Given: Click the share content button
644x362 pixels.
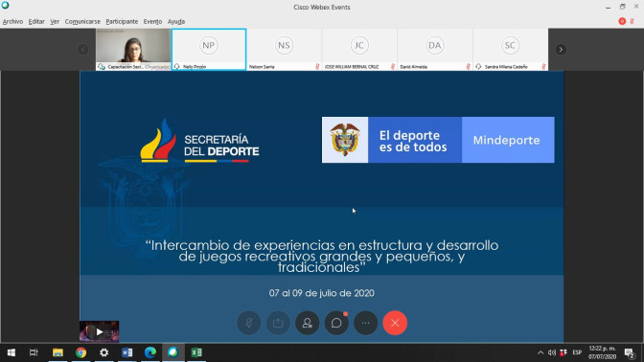Looking at the screenshot, I should click(278, 323).
